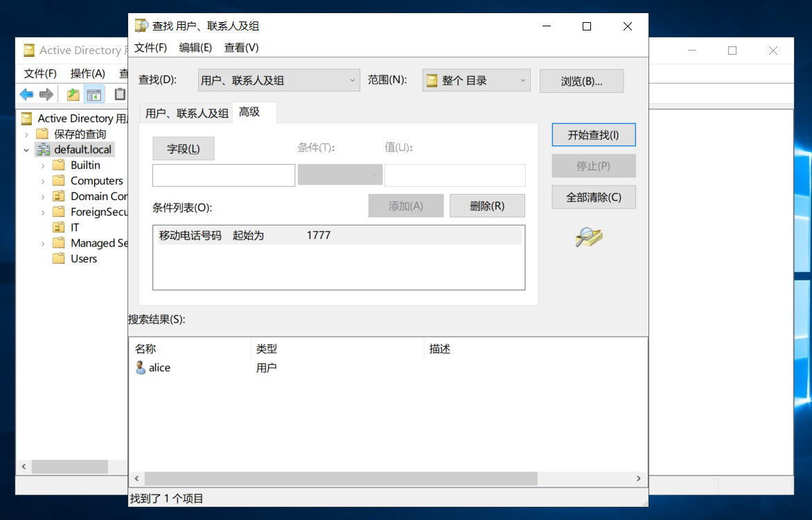Screen dimensions: 812x520
Task: Click the 字段(L) field button
Action: point(183,149)
